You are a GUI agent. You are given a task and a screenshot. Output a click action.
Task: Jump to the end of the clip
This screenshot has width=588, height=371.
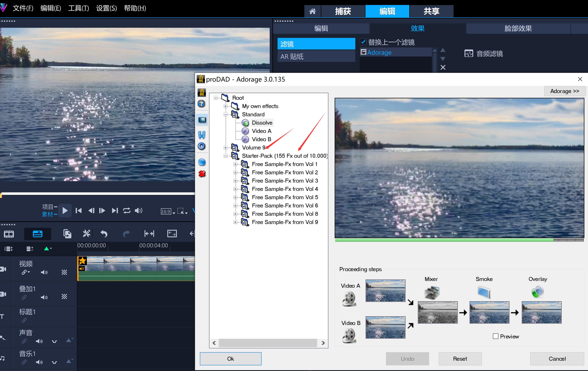[115, 210]
